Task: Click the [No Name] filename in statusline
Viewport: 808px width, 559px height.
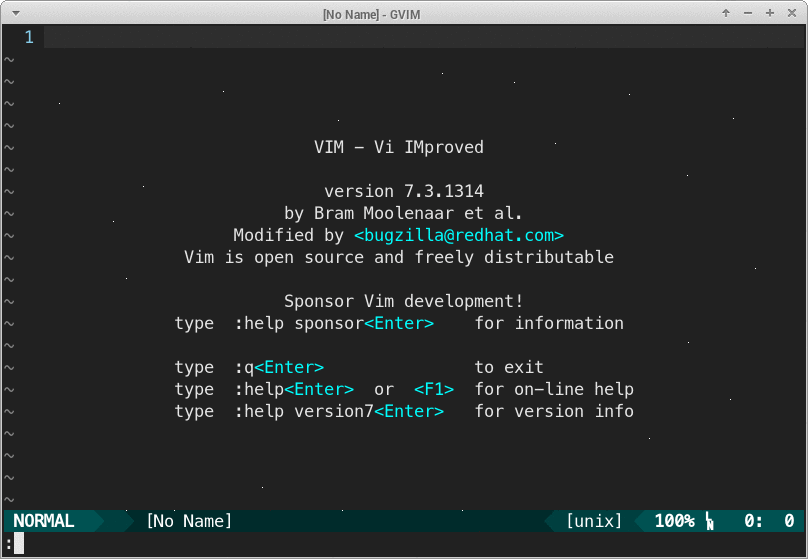Action: tap(189, 521)
